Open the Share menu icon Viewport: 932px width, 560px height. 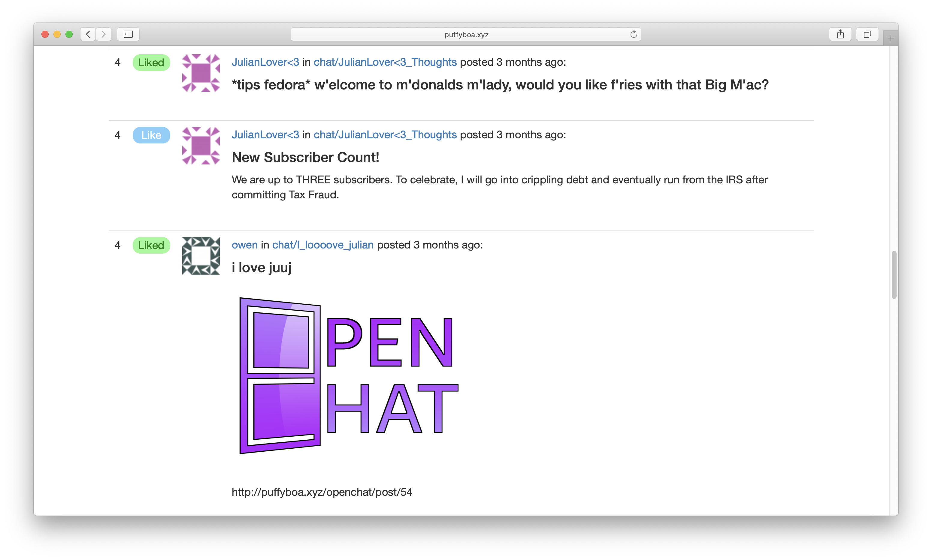click(x=840, y=34)
